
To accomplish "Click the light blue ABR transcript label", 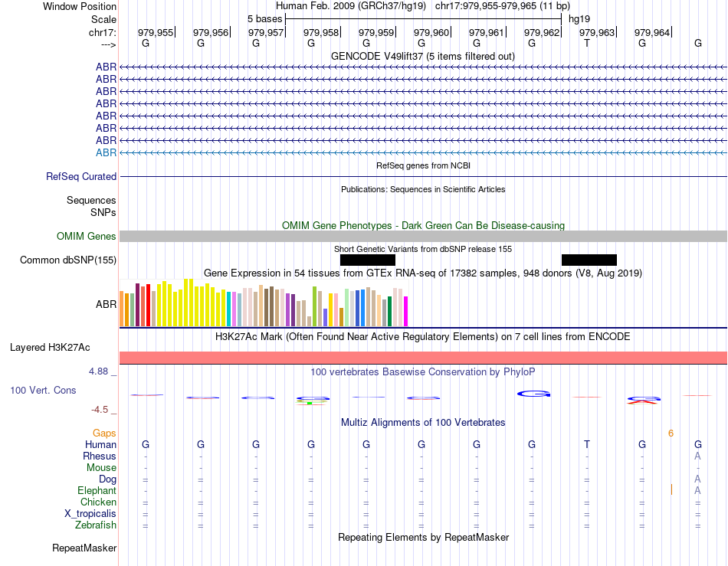I will [106, 152].
